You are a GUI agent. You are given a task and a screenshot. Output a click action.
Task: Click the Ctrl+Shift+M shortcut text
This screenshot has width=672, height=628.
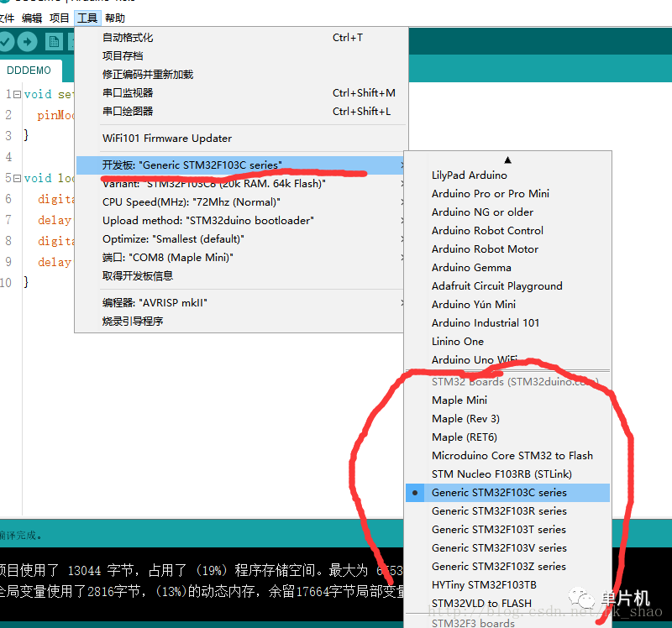pyautogui.click(x=364, y=93)
